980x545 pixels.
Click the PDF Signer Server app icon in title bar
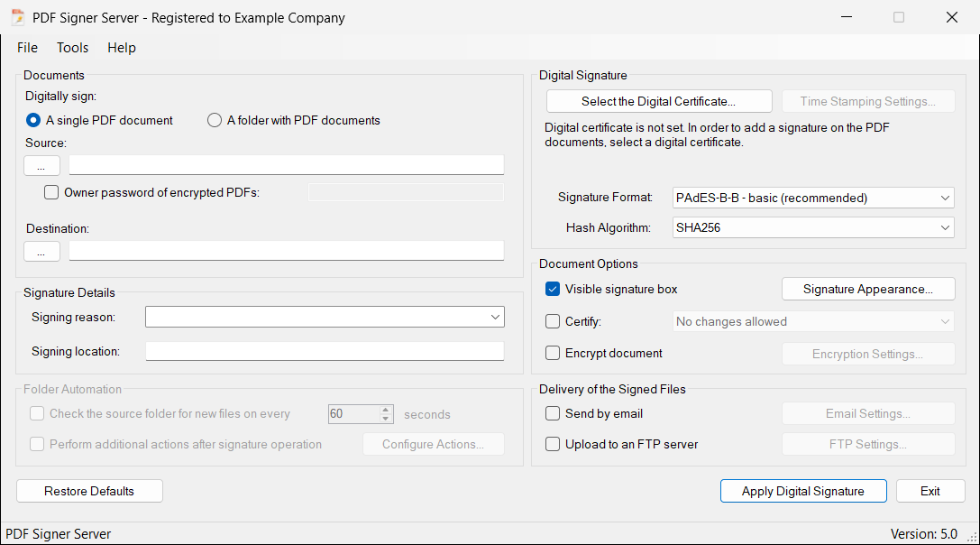tap(17, 17)
